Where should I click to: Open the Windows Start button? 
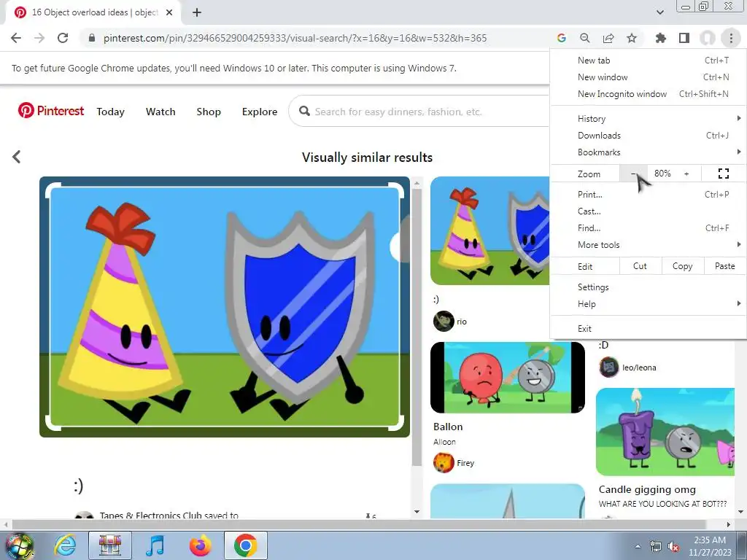(x=20, y=546)
